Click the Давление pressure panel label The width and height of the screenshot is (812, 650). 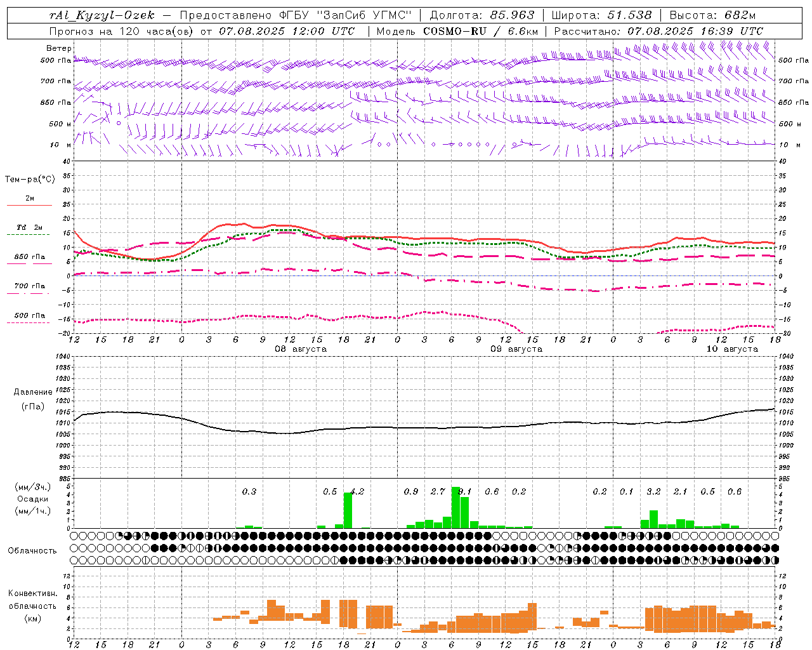pyautogui.click(x=33, y=392)
